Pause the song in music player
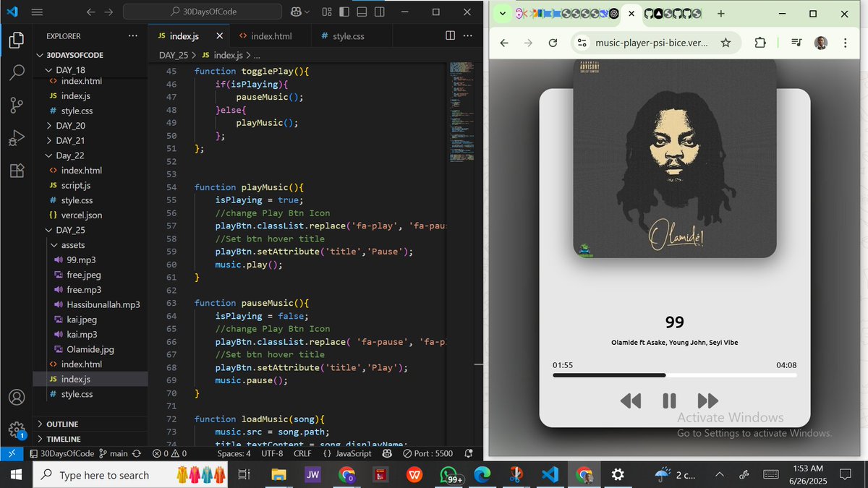Screen dimensions: 868x488 (669, 401)
